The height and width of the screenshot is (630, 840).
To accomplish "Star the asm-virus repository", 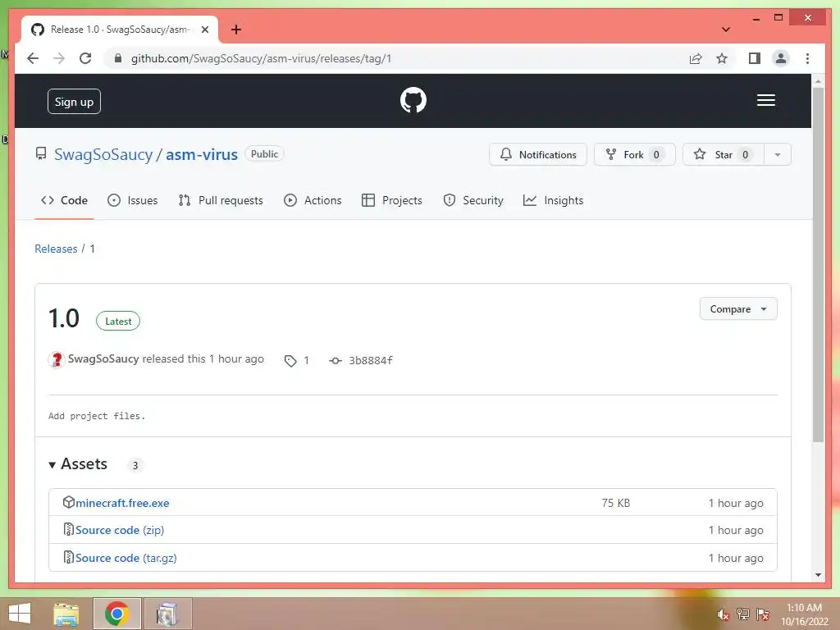I will point(724,154).
